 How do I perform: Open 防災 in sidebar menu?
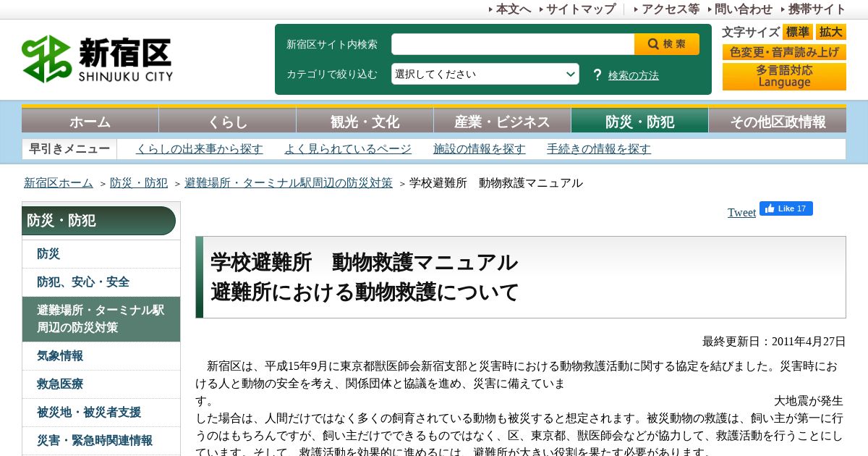point(101,254)
